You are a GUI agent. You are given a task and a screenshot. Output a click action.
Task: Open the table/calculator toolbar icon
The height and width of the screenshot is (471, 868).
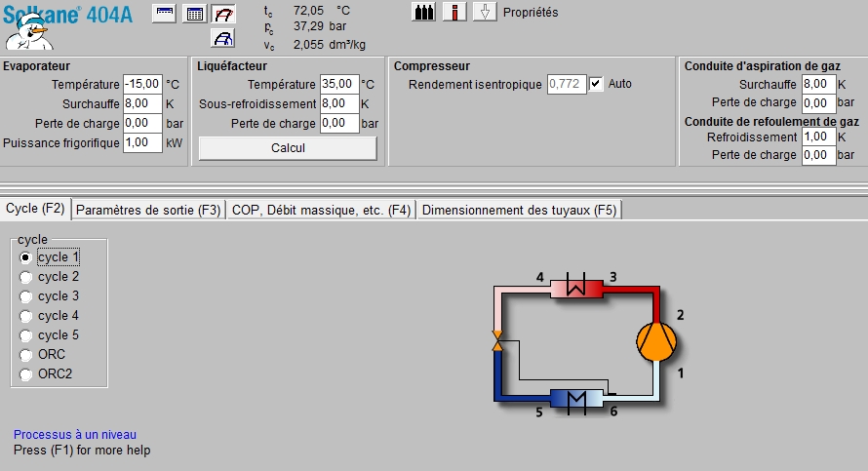click(195, 14)
